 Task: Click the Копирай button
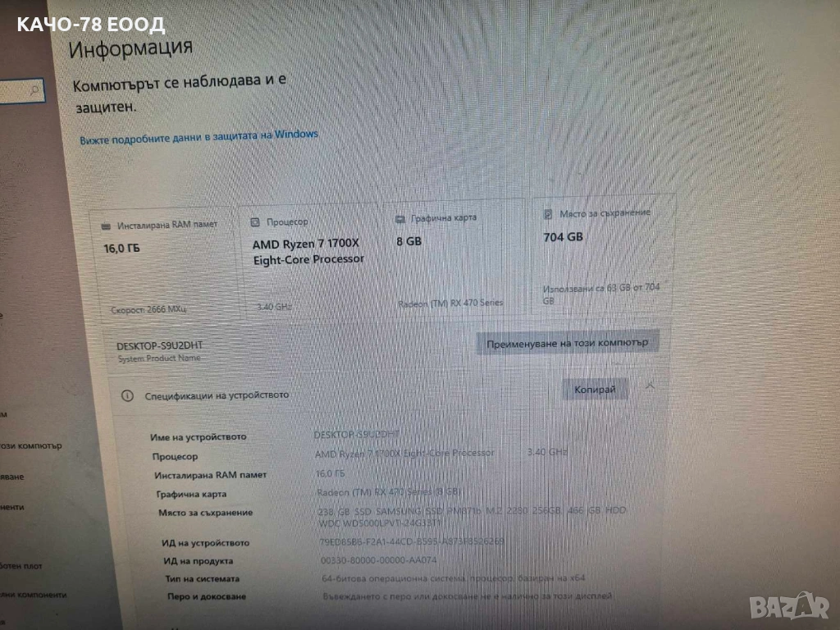point(595,390)
